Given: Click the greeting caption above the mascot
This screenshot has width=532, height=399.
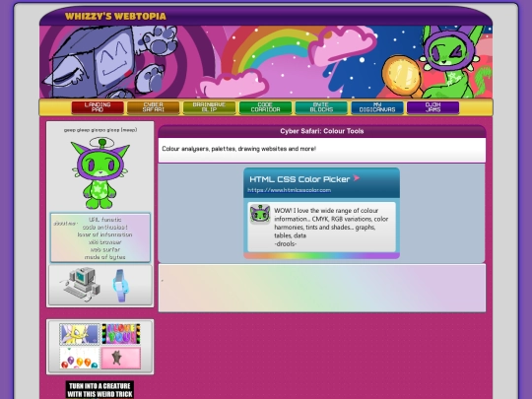Looking at the screenshot, I should [100, 130].
